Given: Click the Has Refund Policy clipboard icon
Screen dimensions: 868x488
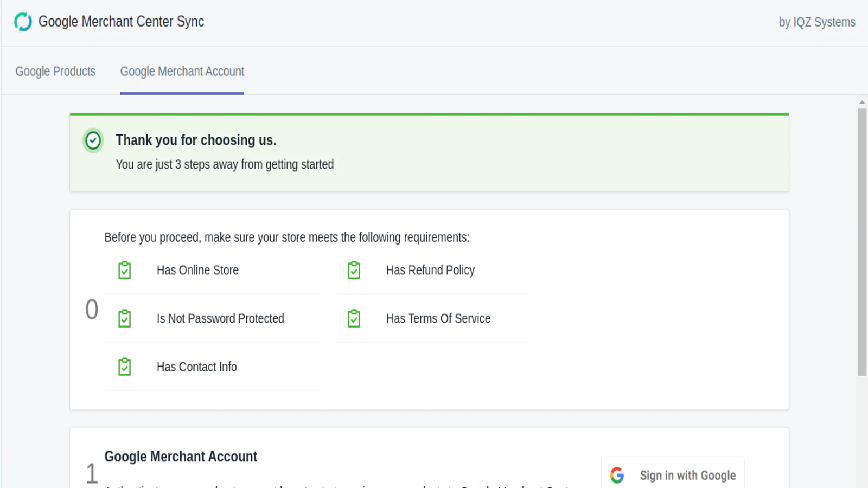Looking at the screenshot, I should coord(354,270).
